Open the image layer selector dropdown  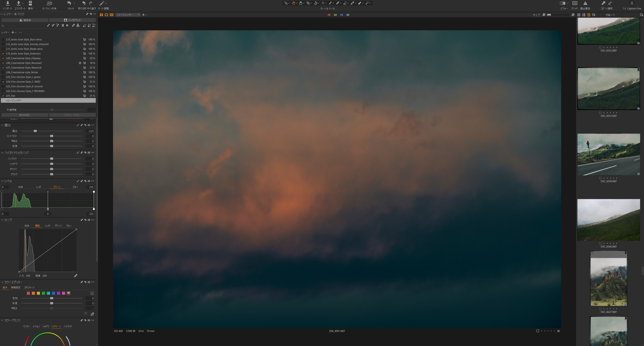pyautogui.click(x=128, y=15)
